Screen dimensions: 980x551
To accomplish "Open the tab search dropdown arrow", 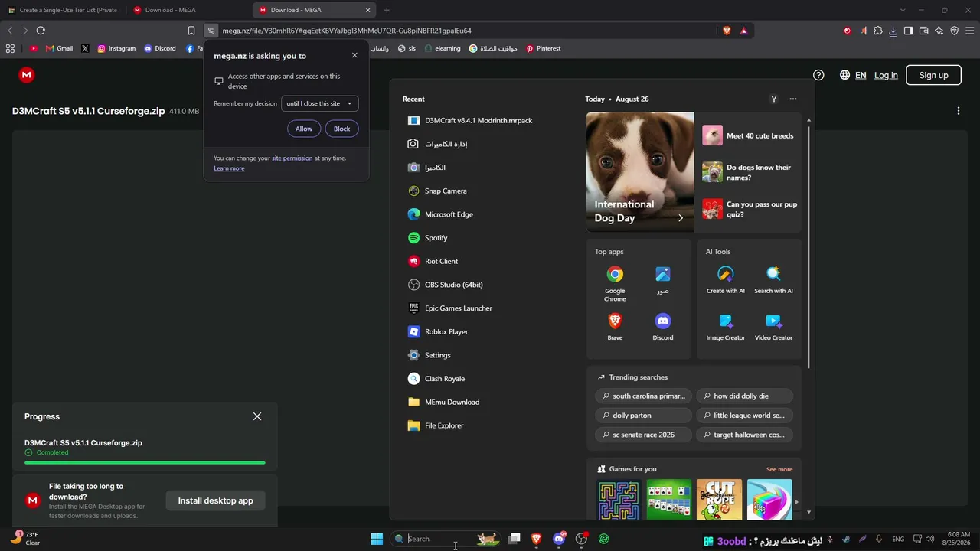I will point(903,10).
